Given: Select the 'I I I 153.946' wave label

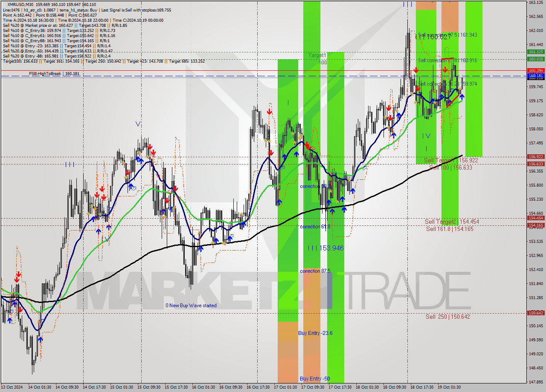Looking at the screenshot, I should pyautogui.click(x=325, y=248).
